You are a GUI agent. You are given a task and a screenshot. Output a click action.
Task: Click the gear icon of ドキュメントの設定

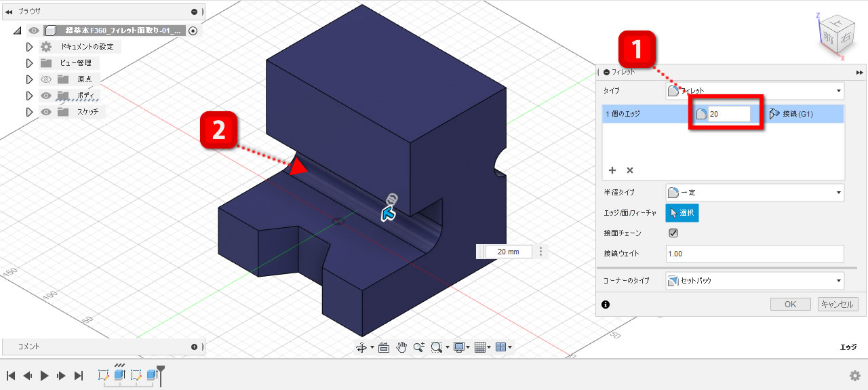[x=45, y=47]
